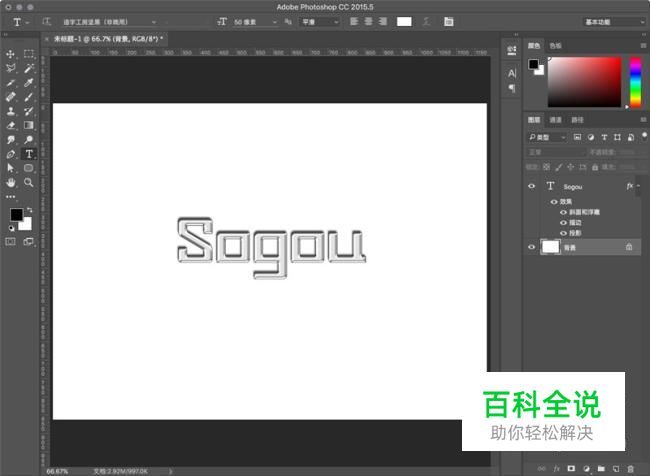This screenshot has width=650, height=476.
Task: Select the Horizontal Type tool in toolbox
Action: tap(29, 154)
